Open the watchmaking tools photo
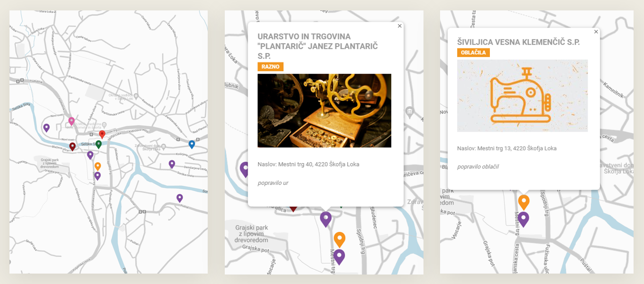This screenshot has width=644, height=284. [x=324, y=110]
